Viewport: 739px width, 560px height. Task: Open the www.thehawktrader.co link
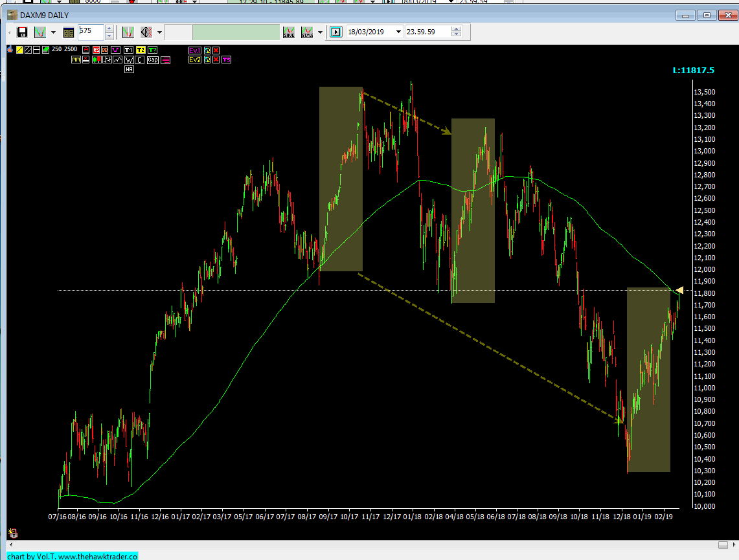pyautogui.click(x=98, y=556)
